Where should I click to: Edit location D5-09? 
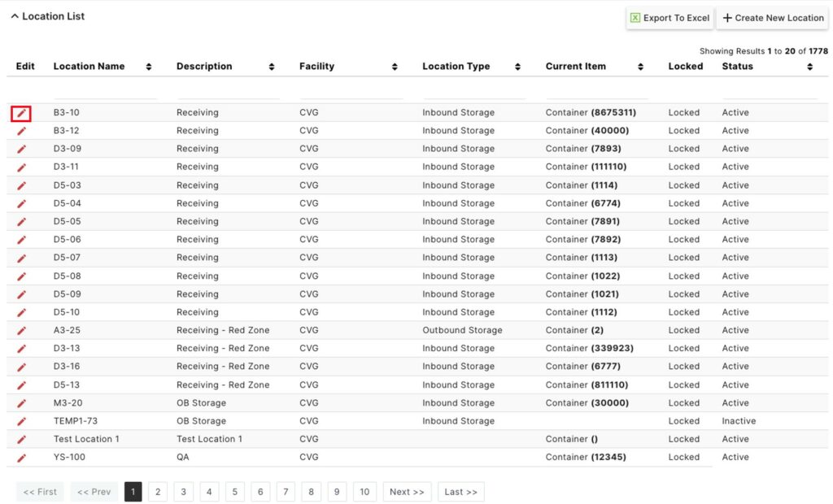21,294
